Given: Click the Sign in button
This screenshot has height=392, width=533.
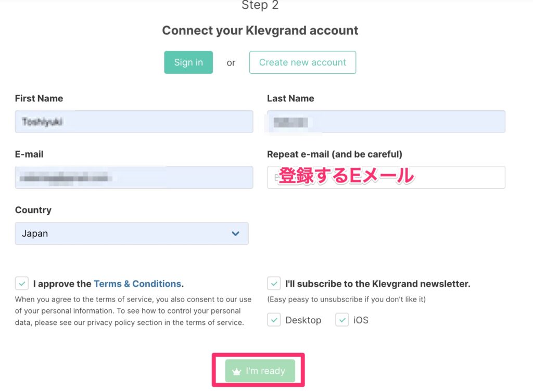Looking at the screenshot, I should (x=188, y=62).
